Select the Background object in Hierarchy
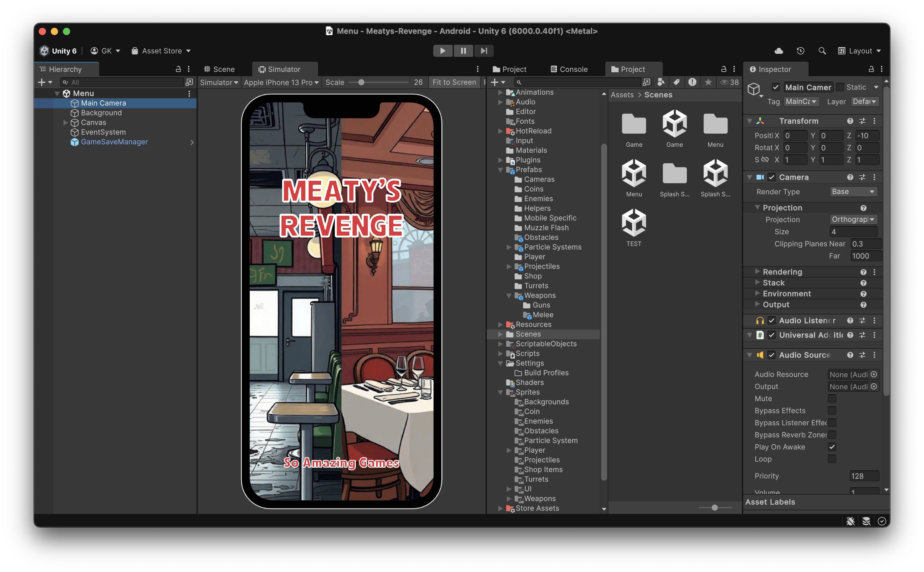This screenshot has width=924, height=572. pos(101,113)
